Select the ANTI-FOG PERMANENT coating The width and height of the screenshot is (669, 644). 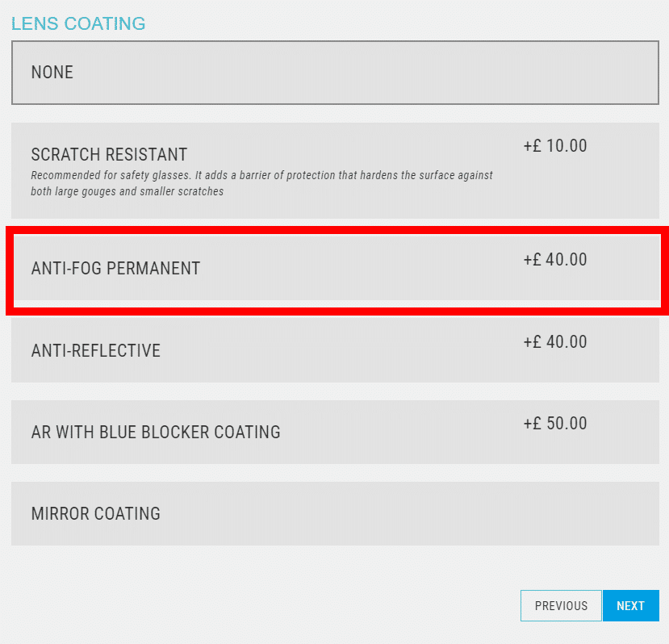[335, 269]
